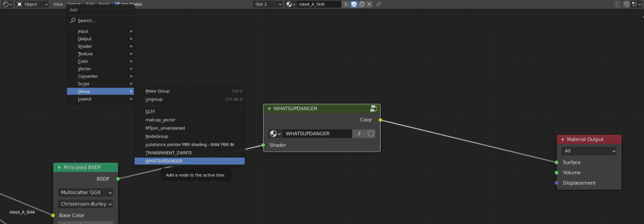The height and width of the screenshot is (224, 644).
Task: Choose Ungroup from the Group submenu
Action: (189, 99)
